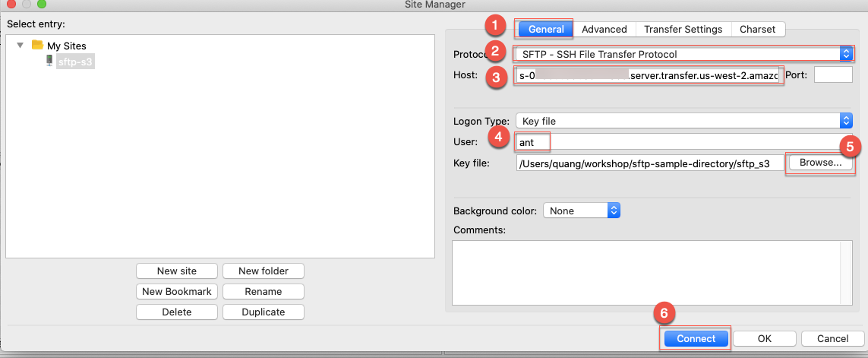Click the New Bookmark button
Viewport: 868px width, 358px height.
[177, 292]
